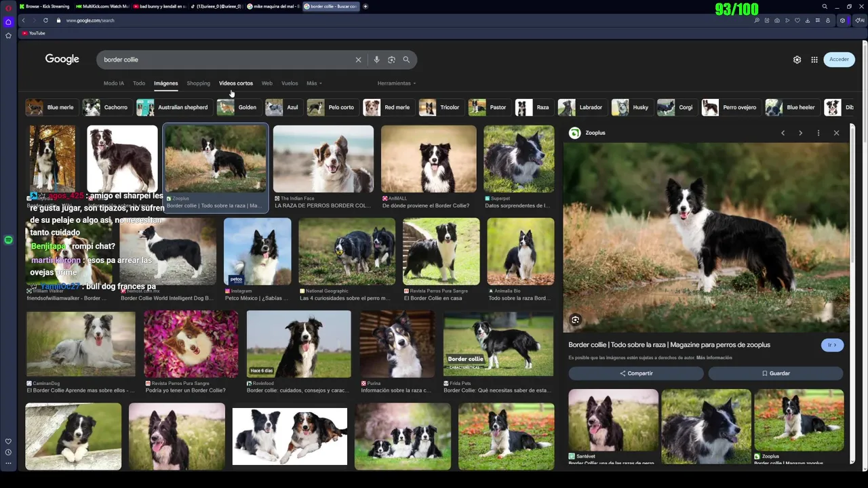Click the Acceder sign-in button
868x488 pixels.
point(839,60)
